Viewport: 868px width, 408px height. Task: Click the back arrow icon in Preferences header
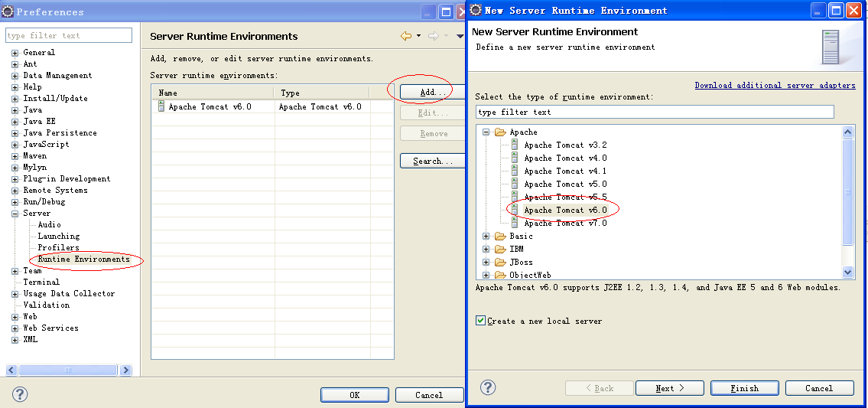(406, 36)
